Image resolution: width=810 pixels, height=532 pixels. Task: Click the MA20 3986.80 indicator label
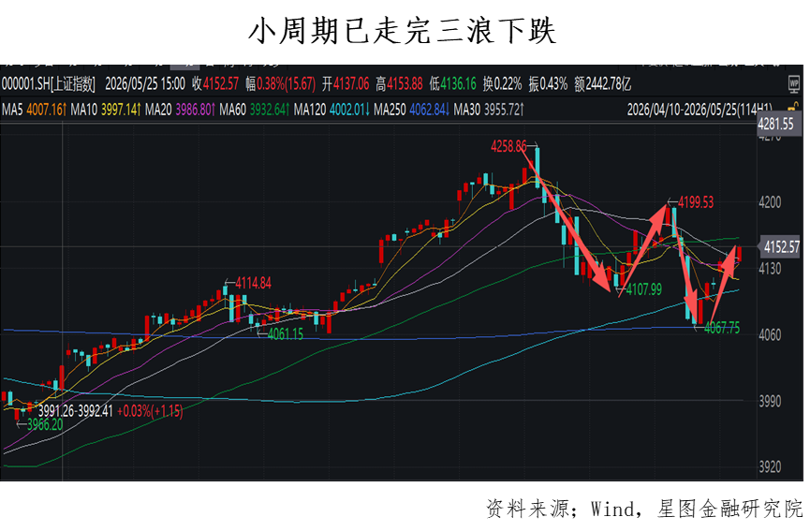pos(180,110)
